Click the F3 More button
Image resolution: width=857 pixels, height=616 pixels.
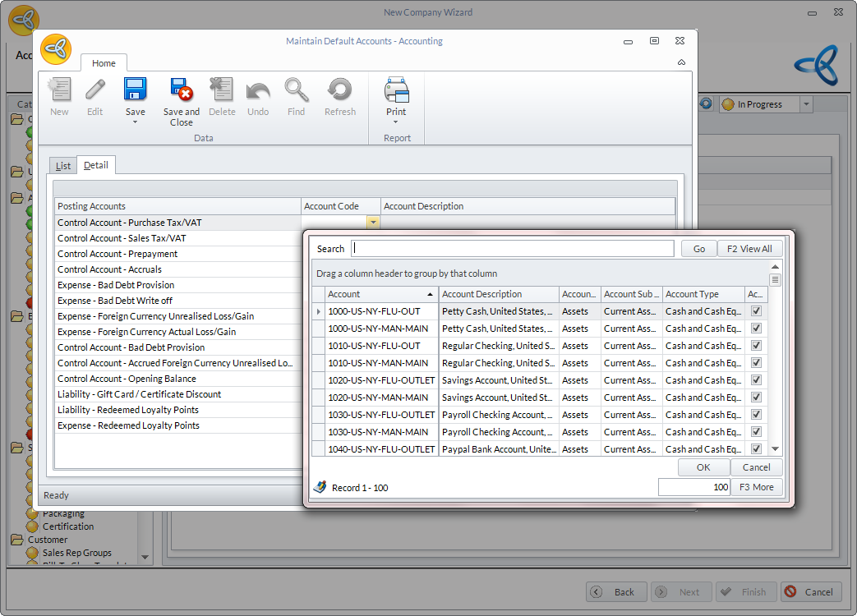756,487
